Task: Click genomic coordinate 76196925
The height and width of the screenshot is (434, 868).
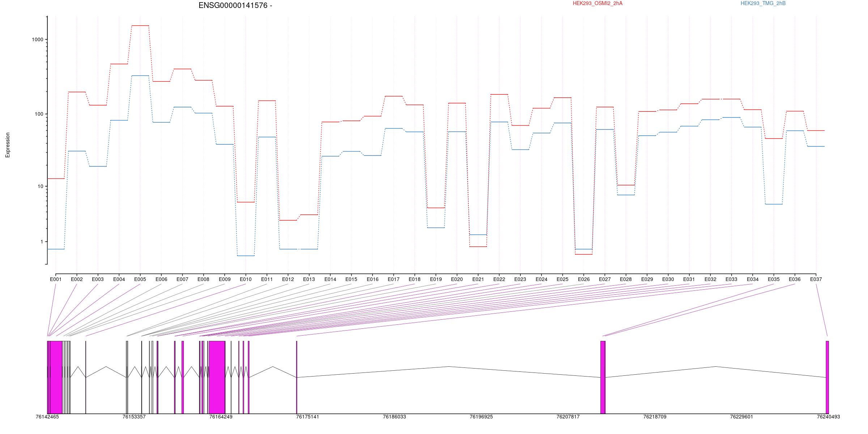Action: click(x=481, y=417)
